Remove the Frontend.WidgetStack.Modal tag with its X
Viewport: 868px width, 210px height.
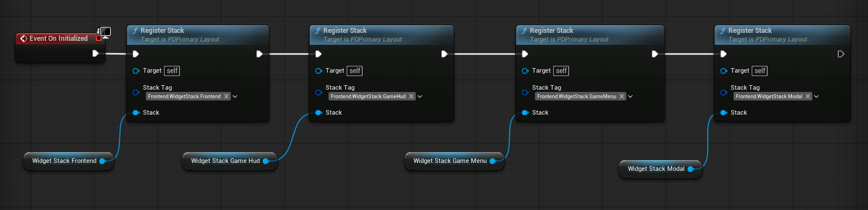click(808, 96)
